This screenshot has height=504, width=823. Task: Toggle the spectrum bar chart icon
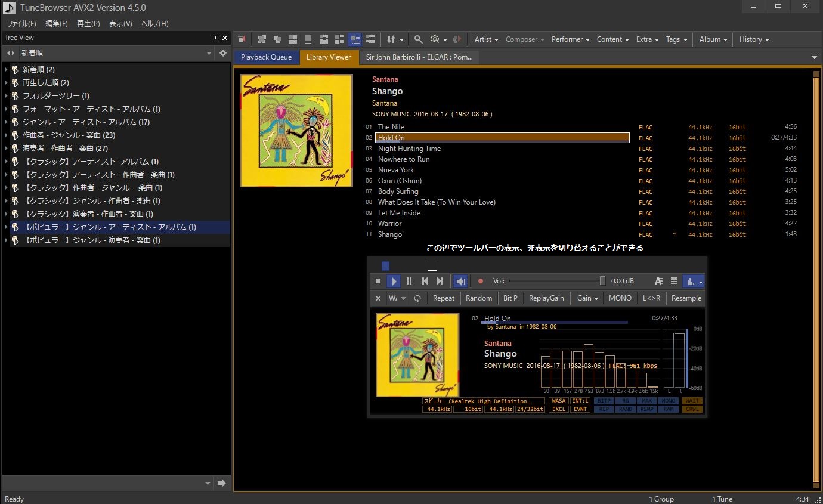point(691,281)
